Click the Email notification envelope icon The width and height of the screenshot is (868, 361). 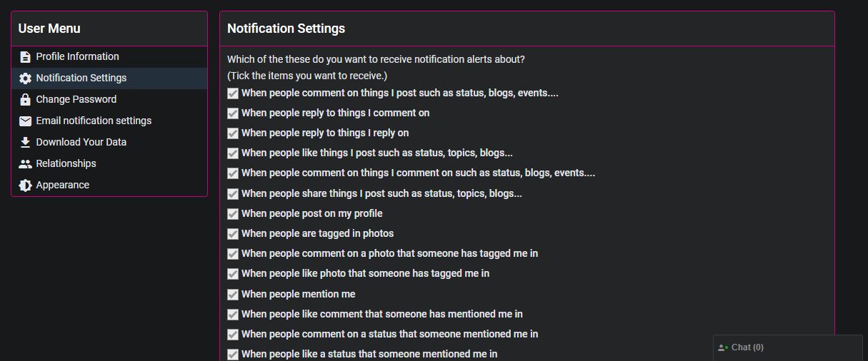pyautogui.click(x=25, y=121)
